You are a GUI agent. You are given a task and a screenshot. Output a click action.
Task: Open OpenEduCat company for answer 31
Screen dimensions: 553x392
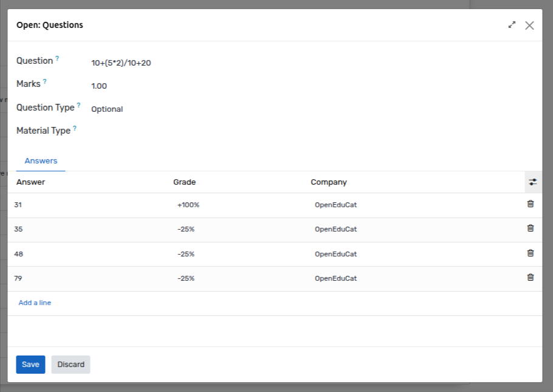click(335, 205)
